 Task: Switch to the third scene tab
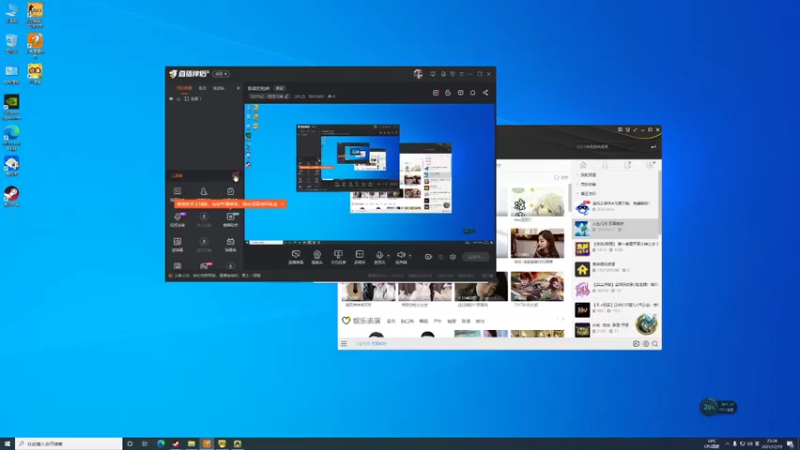(x=218, y=88)
